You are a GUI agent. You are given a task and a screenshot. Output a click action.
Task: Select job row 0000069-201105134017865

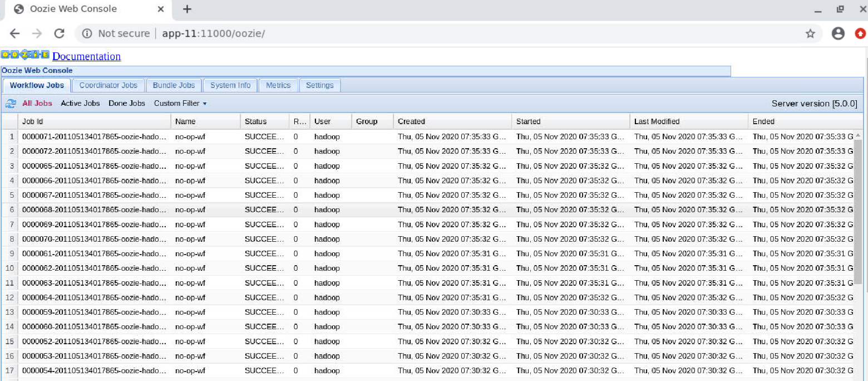(x=427, y=224)
